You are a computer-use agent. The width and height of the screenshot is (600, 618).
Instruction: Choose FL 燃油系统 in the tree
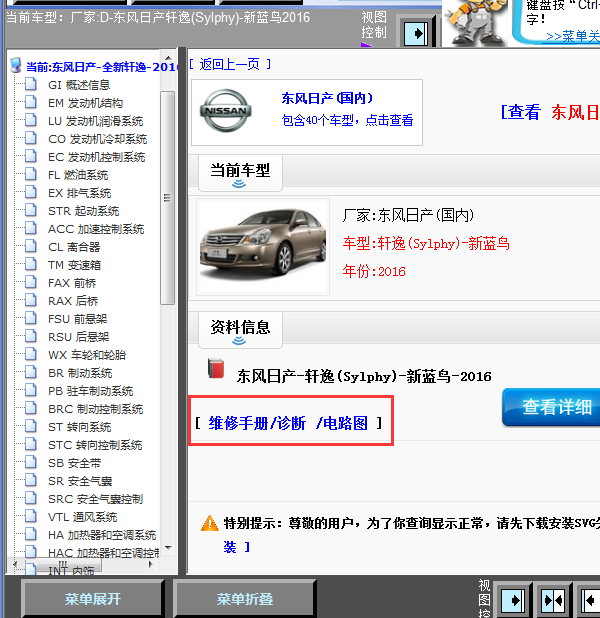coord(78,175)
